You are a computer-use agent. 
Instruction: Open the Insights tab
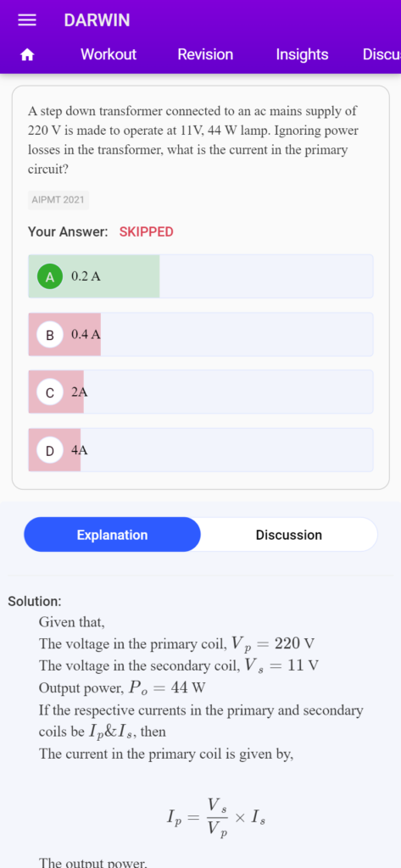[x=302, y=54]
